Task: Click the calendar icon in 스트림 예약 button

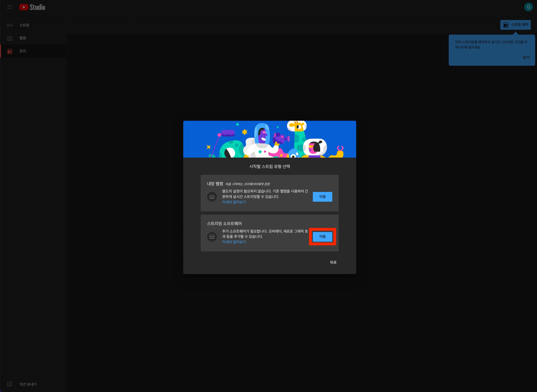Action: click(506, 25)
